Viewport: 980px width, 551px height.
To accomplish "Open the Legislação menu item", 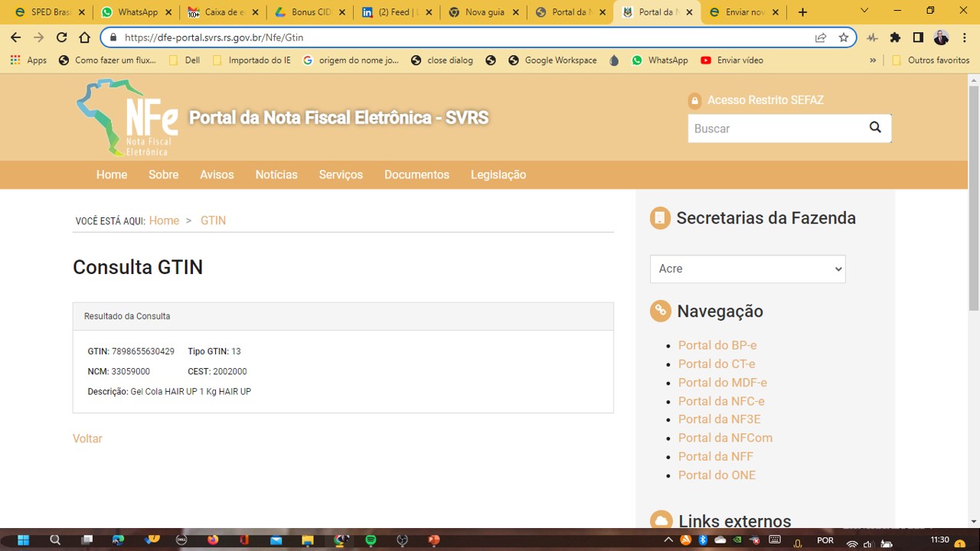I will click(498, 174).
